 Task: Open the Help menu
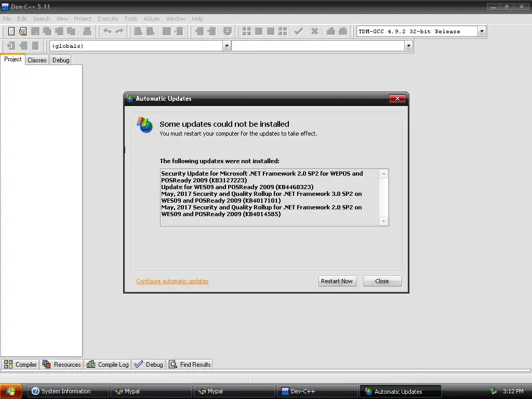197,19
